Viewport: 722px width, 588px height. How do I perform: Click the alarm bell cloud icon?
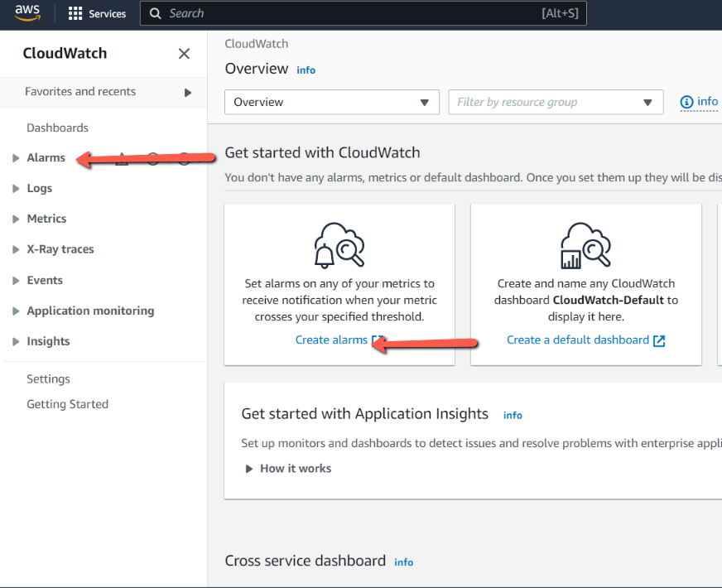click(x=339, y=245)
